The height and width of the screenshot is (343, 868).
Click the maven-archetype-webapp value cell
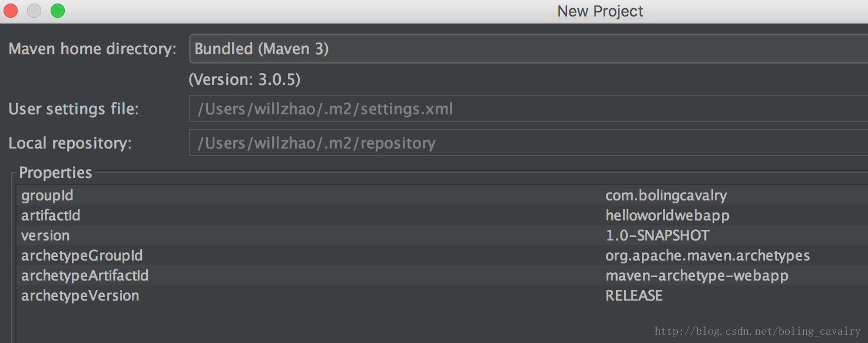click(697, 276)
